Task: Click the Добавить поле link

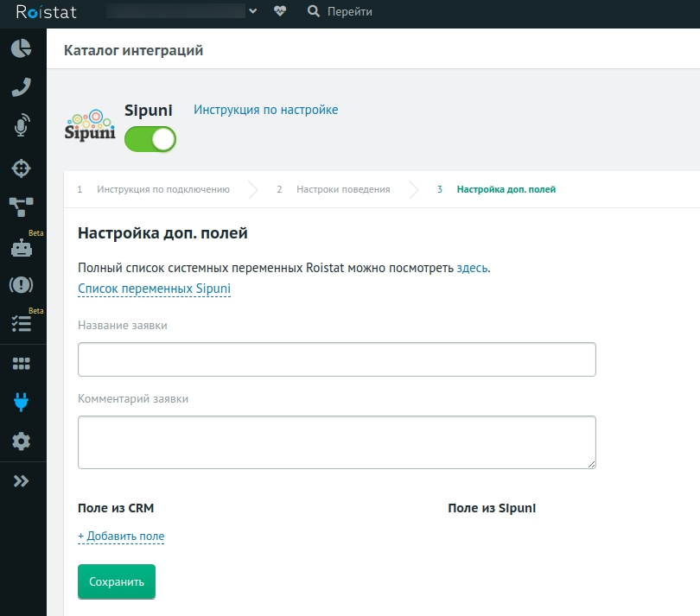Action: coord(121,537)
